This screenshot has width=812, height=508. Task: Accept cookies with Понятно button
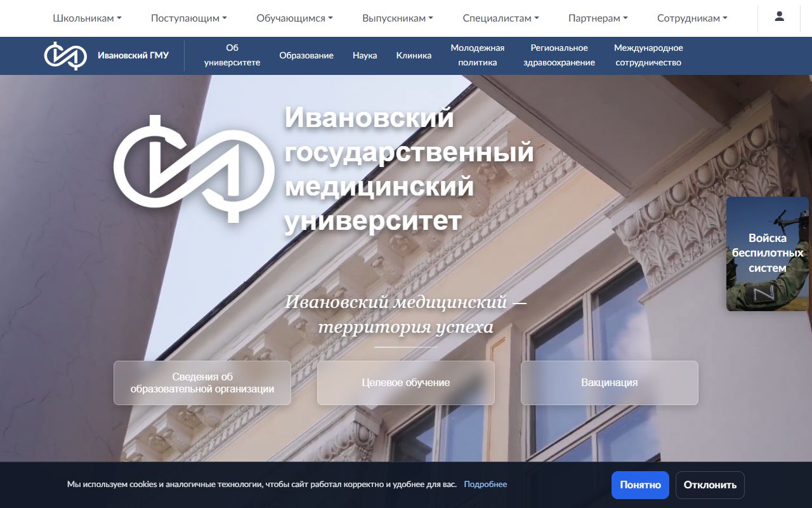pyautogui.click(x=640, y=485)
